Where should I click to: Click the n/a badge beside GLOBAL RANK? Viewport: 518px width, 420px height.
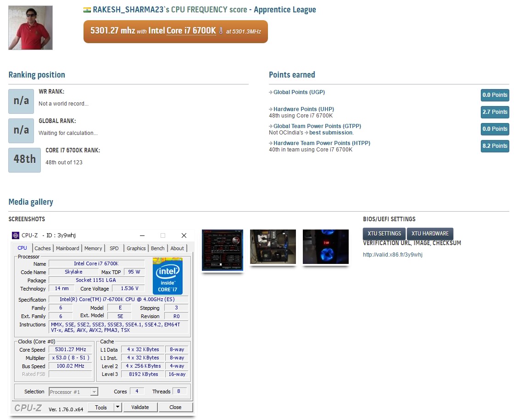tap(21, 130)
